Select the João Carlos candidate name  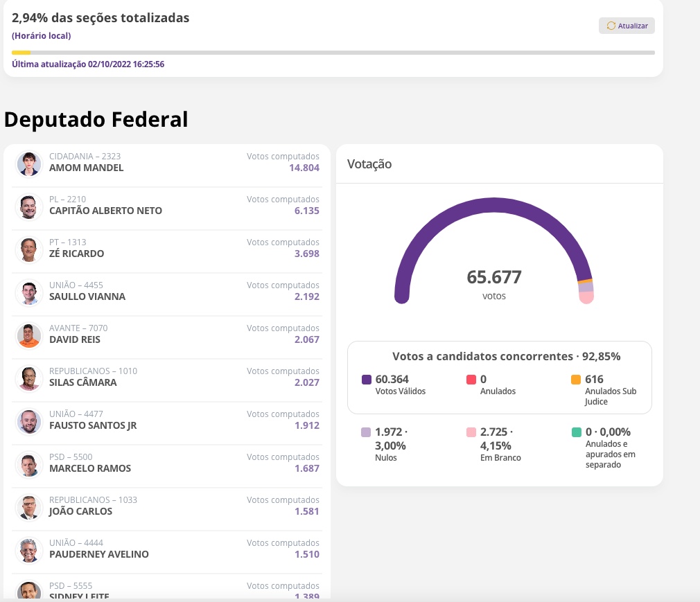click(80, 511)
